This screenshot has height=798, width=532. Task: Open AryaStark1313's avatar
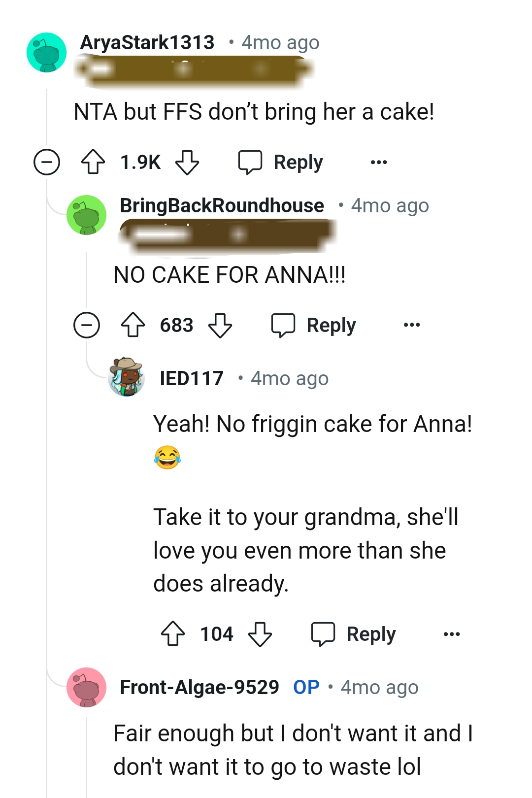pos(46,53)
